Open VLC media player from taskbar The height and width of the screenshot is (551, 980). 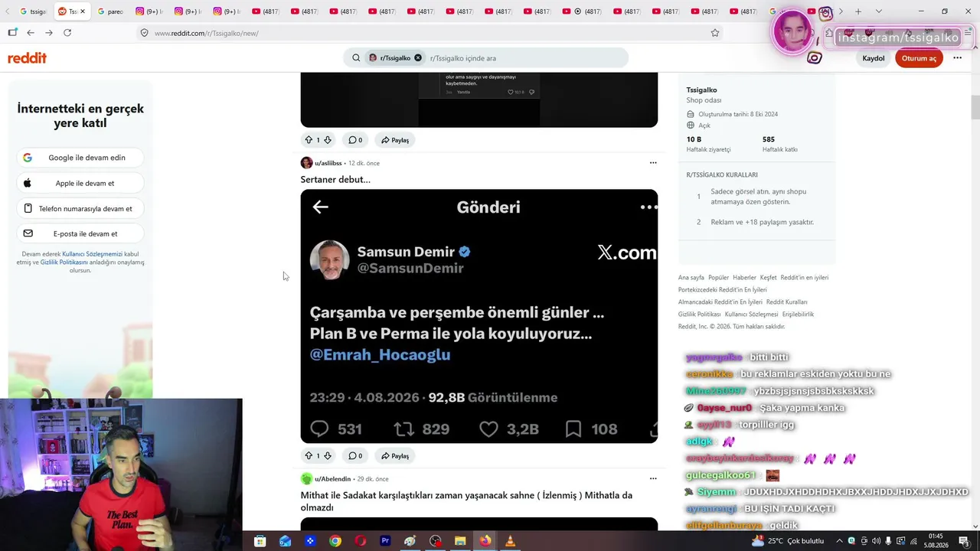coord(510,541)
